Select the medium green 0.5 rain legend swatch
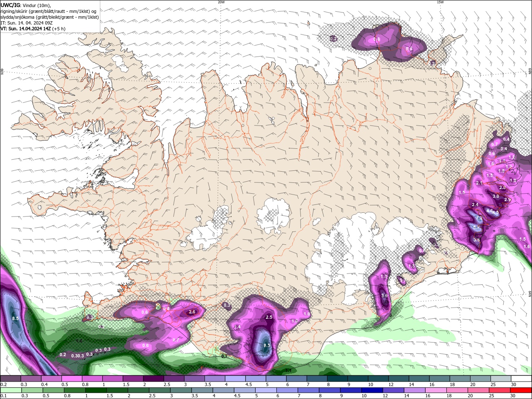 coord(53,390)
